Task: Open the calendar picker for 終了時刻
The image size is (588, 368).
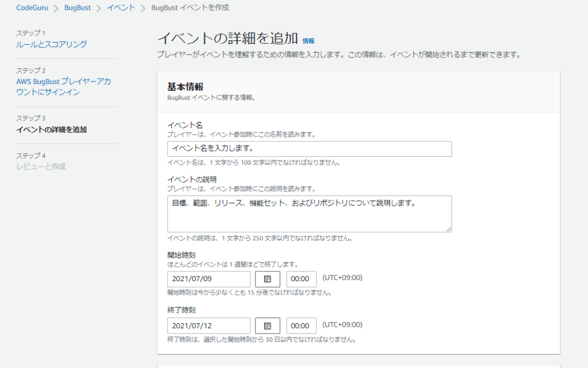Action: coord(267,325)
